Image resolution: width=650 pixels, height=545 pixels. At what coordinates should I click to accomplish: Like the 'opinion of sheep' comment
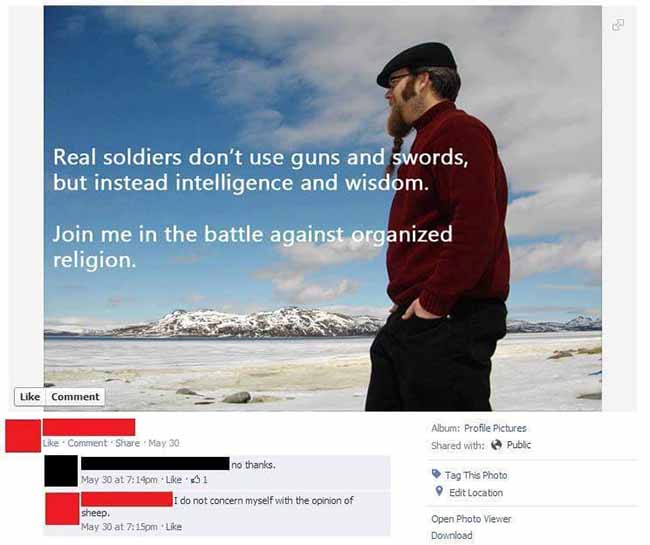pos(173,527)
